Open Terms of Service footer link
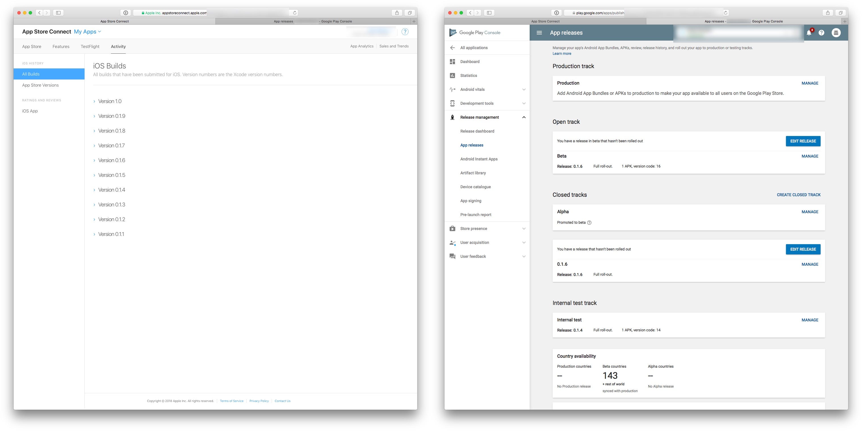Viewport: 868px width, 431px height. click(232, 401)
